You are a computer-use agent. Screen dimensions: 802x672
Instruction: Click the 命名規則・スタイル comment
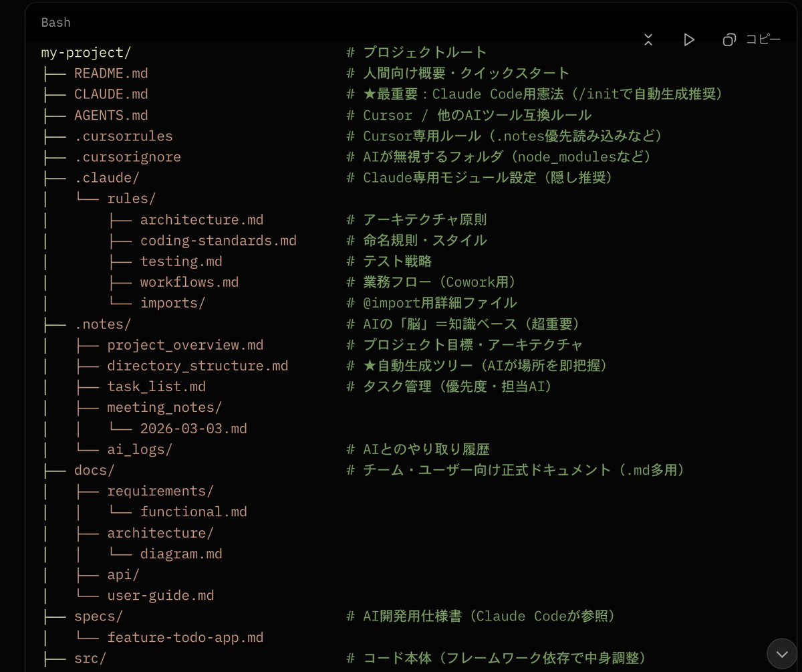[417, 240]
